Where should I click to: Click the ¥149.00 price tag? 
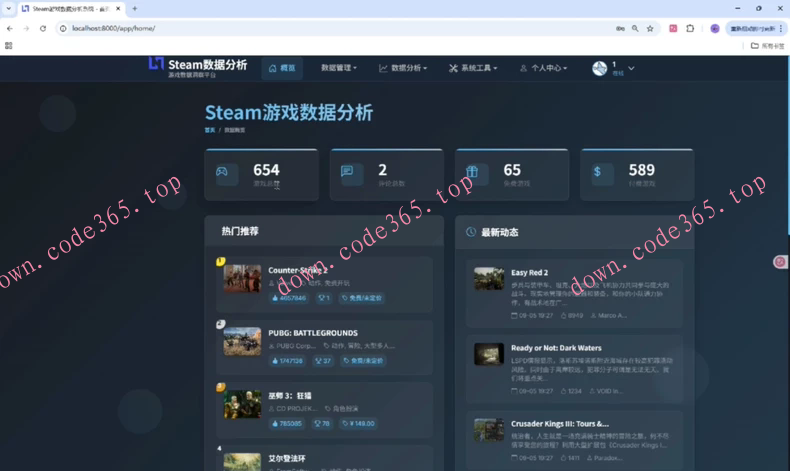pos(358,424)
